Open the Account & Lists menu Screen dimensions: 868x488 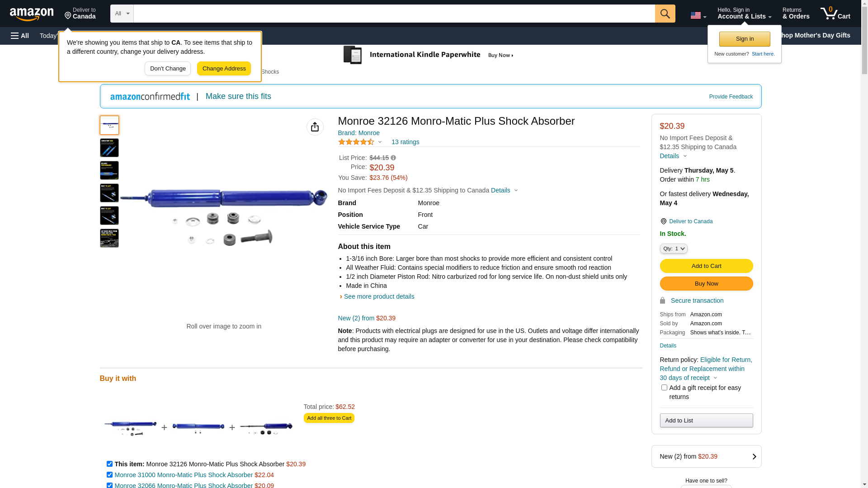(744, 14)
